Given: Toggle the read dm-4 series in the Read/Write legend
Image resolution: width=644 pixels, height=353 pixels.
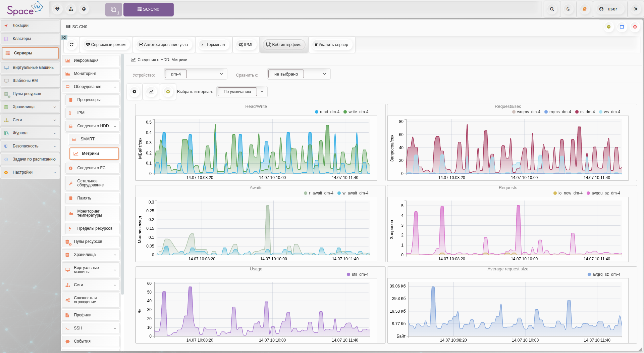Looking at the screenshot, I should (x=327, y=112).
